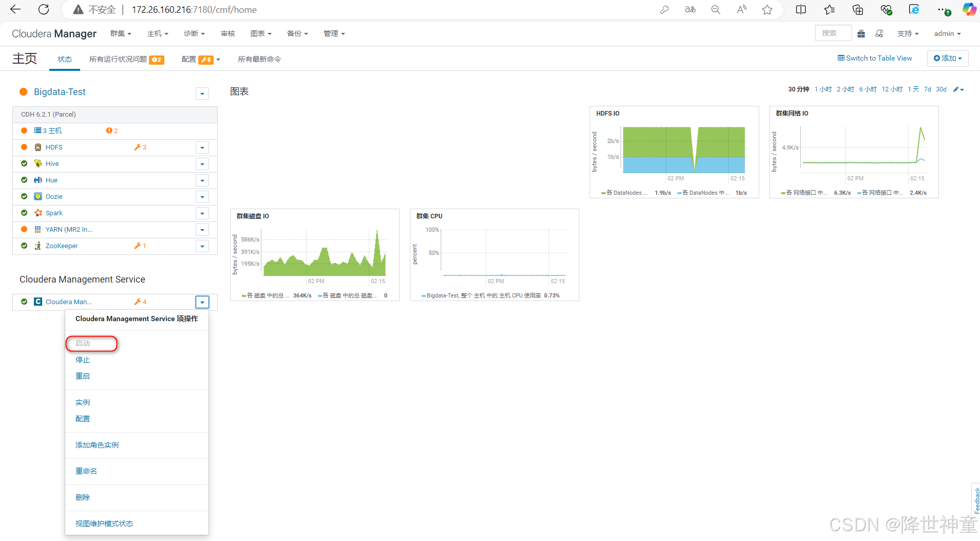Click the Oozie service icon
Screen dimensions: 980x541
coord(38,197)
